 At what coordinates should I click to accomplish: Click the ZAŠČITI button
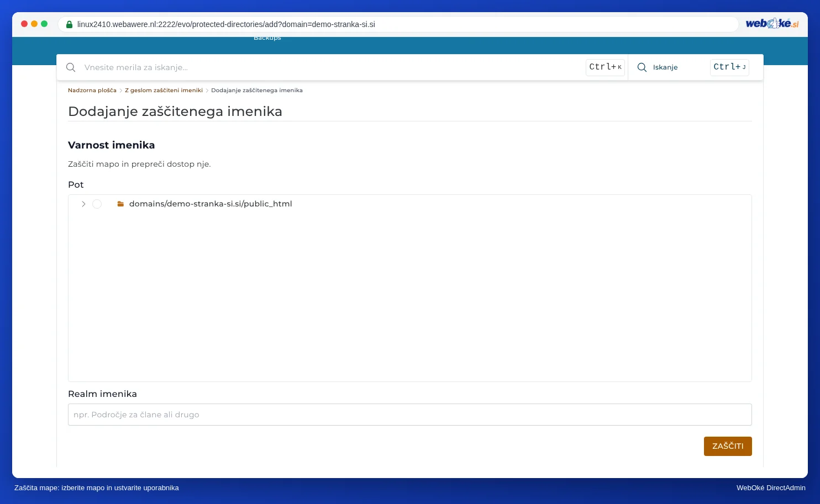point(728,446)
